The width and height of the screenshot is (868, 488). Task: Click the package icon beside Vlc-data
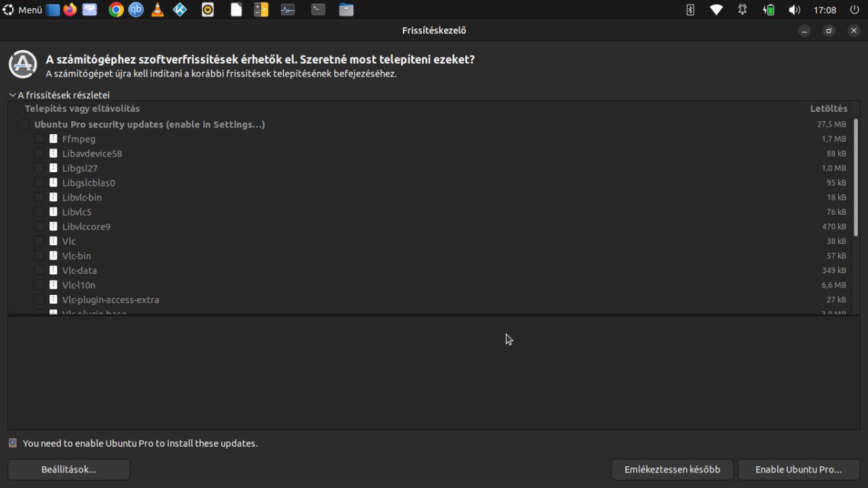coord(54,270)
